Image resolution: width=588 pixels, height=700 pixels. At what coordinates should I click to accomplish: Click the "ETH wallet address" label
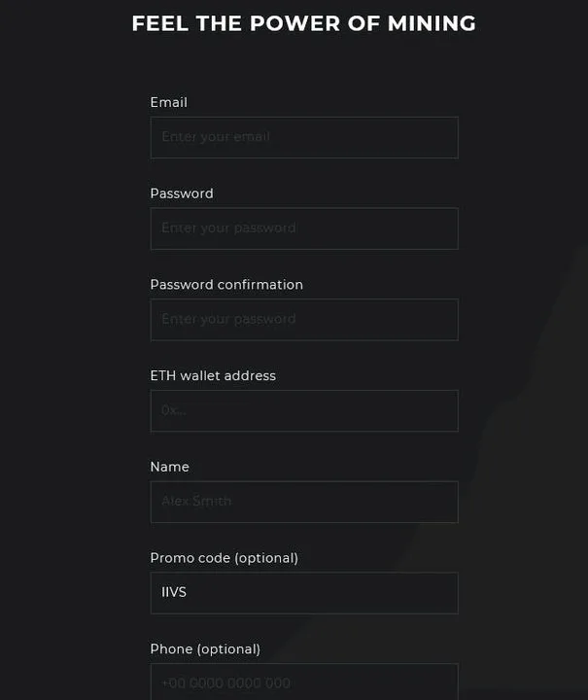click(x=213, y=375)
